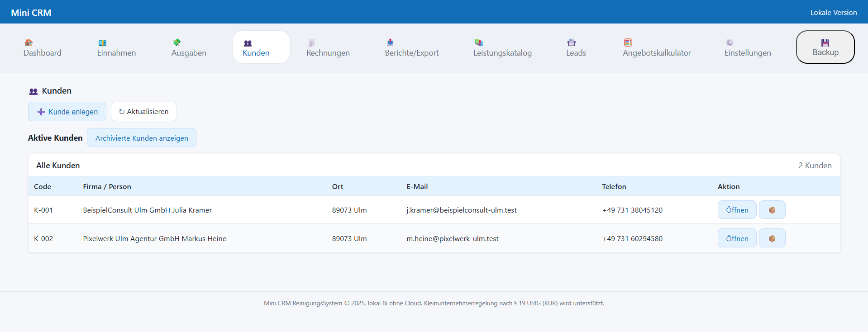
Task: Open Berichte/Export section
Action: coord(411,47)
